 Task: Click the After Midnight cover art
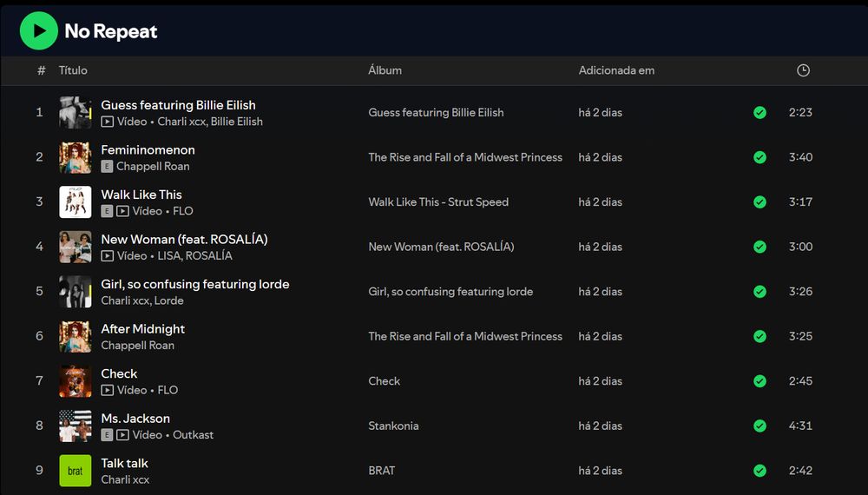(x=76, y=336)
